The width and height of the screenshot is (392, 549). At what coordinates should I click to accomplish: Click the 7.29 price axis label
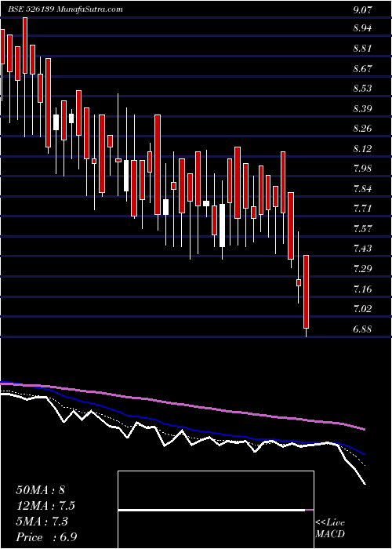pos(362,269)
